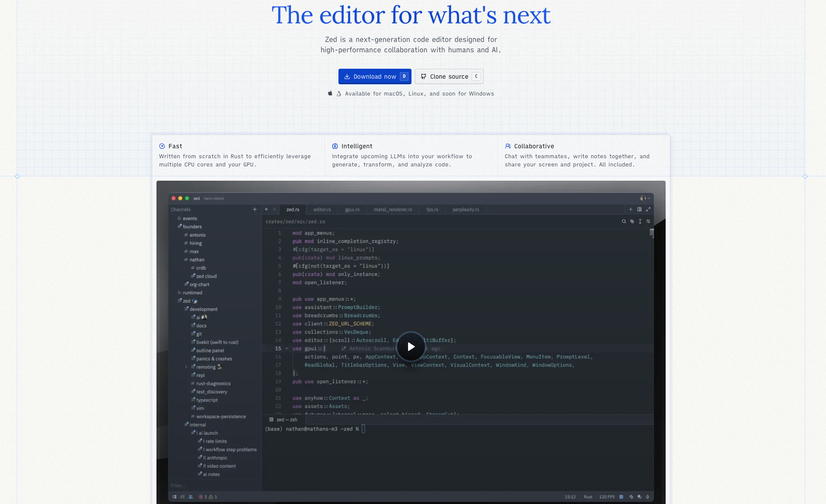Viewport: 826px width, 504px height.
Task: Open the gpui.rs tab
Action: click(x=352, y=210)
